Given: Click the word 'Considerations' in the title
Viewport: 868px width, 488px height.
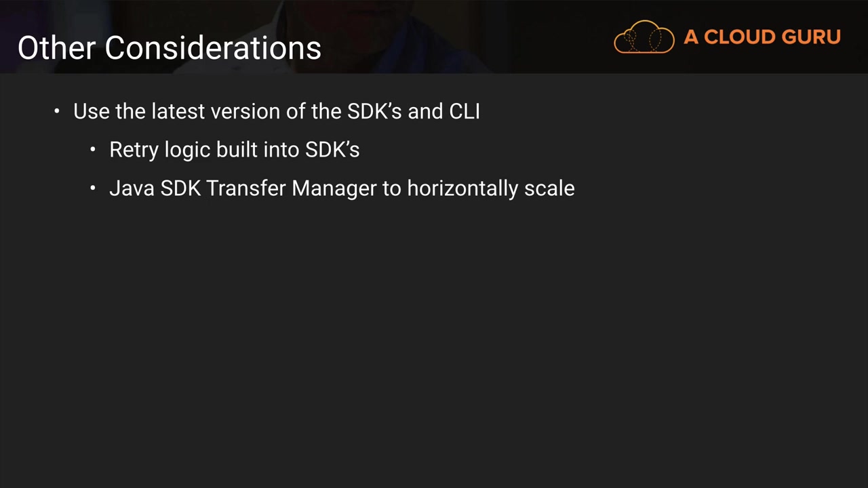Looking at the screenshot, I should click(212, 48).
